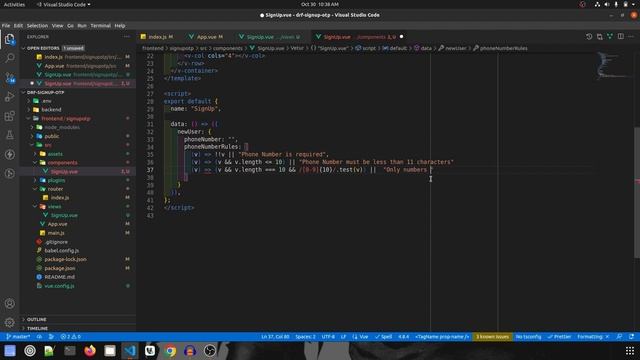Open the File menu
640x360 pixels.
coord(6,25)
